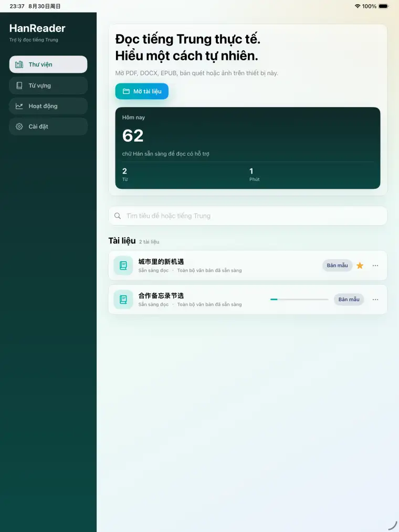The height and width of the screenshot is (532, 399).
Task: Click the book icon of 城市里的新机遇
Action: coord(123,265)
